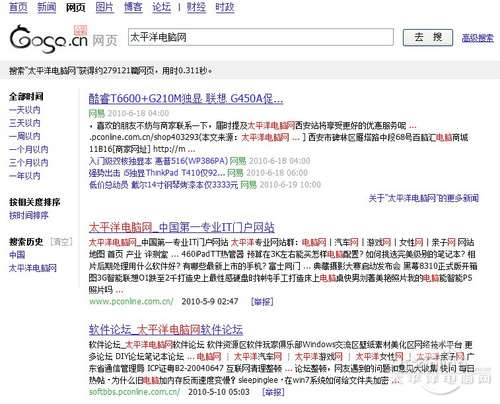Sort results by 按时间排序
This screenshot has height=404, width=500.
tap(29, 215)
